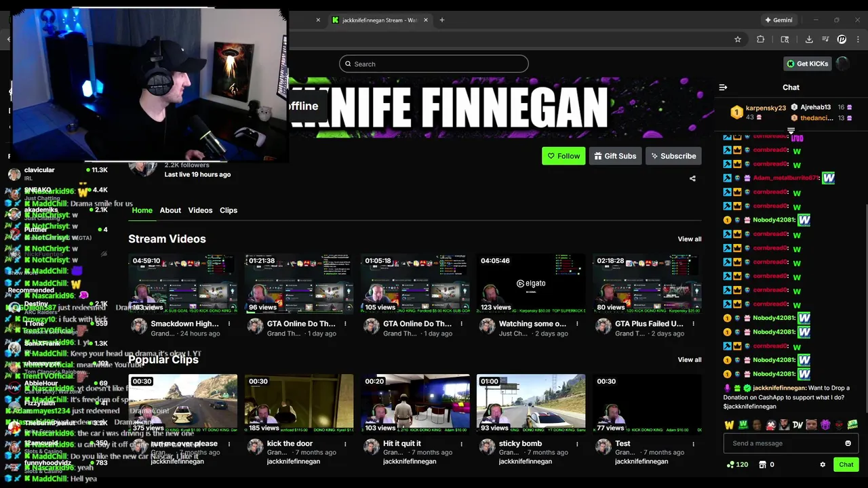The width and height of the screenshot is (868, 488).
Task: Share the channel with share icon
Action: [692, 179]
